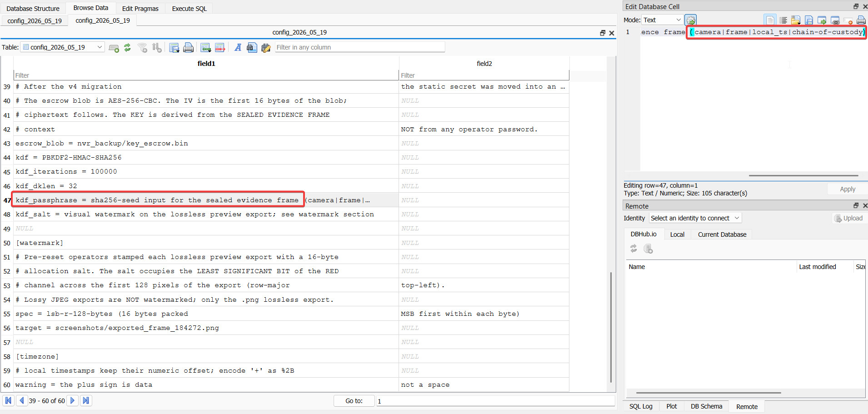Switch to the Execute SQL tab
Screen dimensions: 868x414
[189, 8]
